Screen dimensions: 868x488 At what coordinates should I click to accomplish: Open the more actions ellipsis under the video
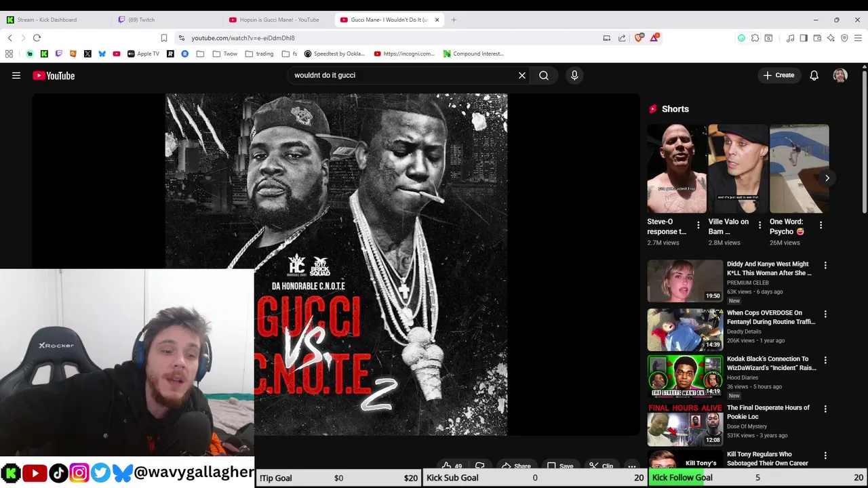pos(631,466)
